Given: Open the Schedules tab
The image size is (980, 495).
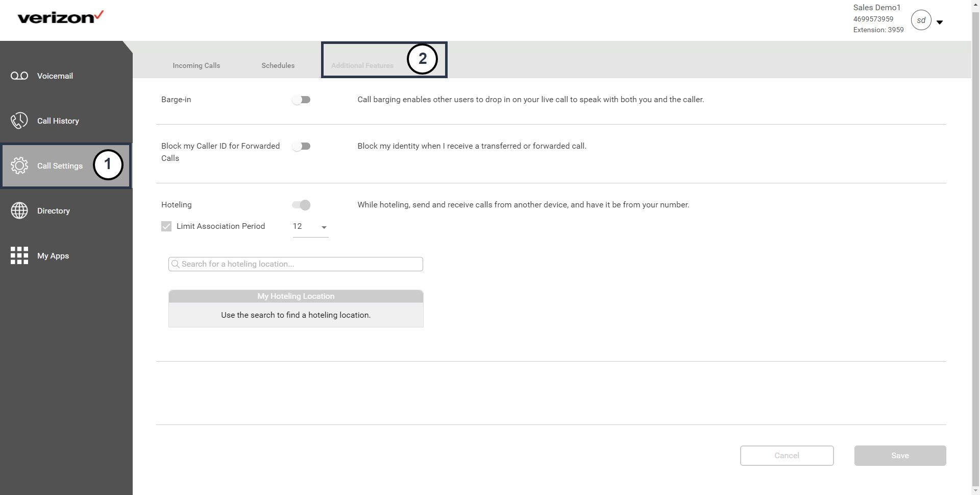Looking at the screenshot, I should pos(278,65).
